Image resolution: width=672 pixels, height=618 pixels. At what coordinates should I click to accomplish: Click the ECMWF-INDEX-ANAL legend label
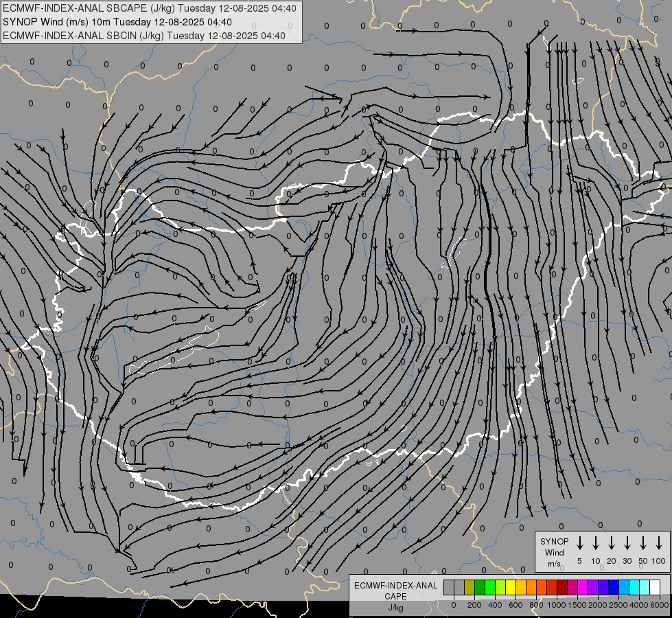(395, 586)
